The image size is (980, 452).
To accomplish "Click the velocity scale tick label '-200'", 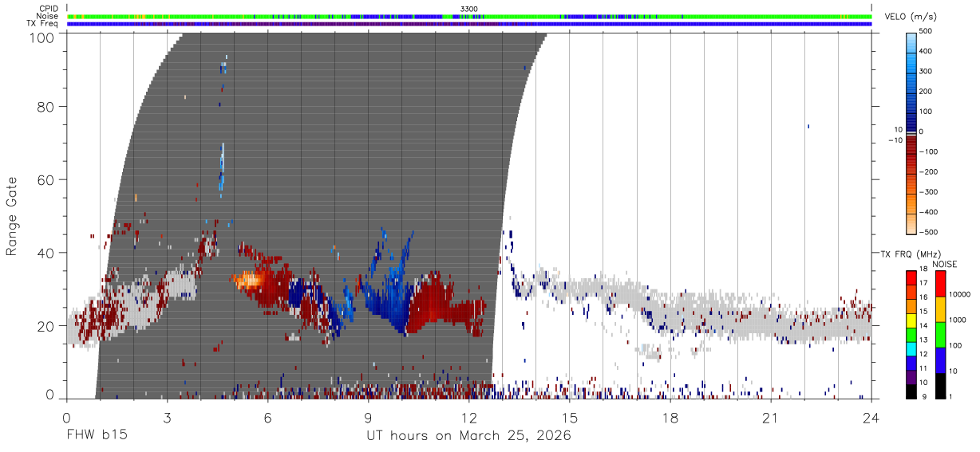I will pos(930,172).
